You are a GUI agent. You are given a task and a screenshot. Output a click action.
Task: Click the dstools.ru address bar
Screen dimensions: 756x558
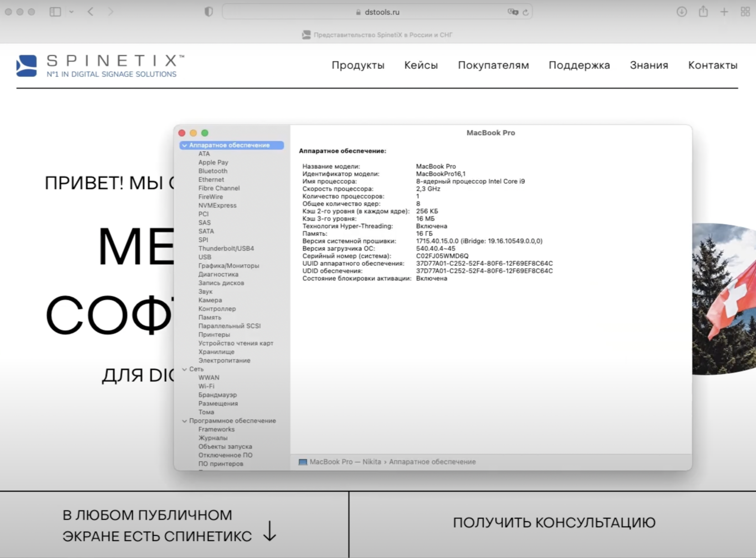coord(377,12)
